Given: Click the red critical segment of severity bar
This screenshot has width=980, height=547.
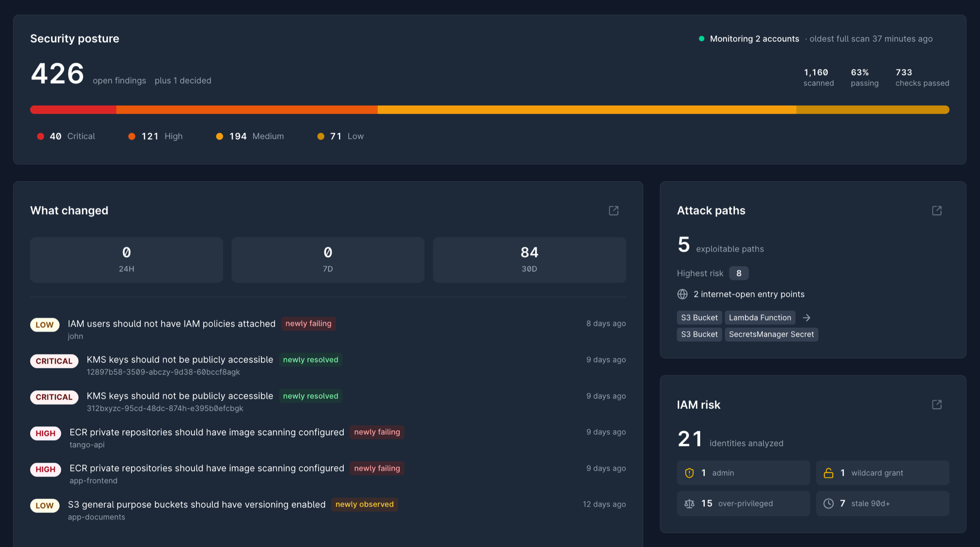Looking at the screenshot, I should click(x=73, y=110).
